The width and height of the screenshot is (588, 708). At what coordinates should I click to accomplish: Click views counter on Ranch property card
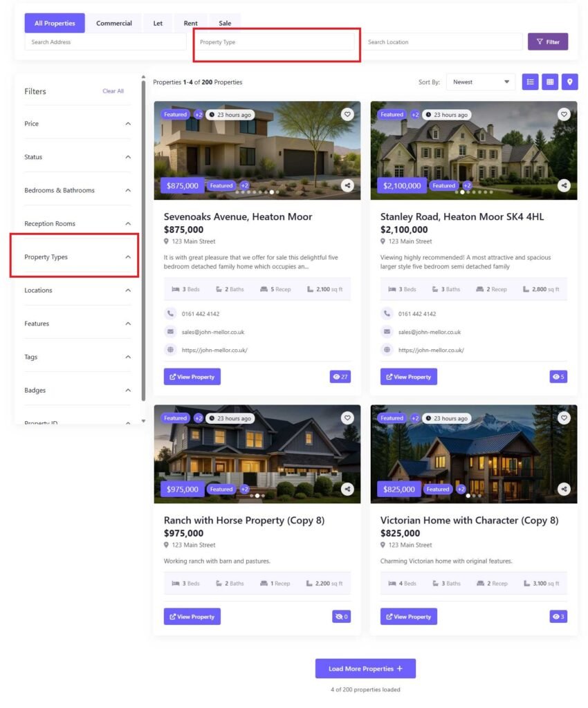click(341, 617)
